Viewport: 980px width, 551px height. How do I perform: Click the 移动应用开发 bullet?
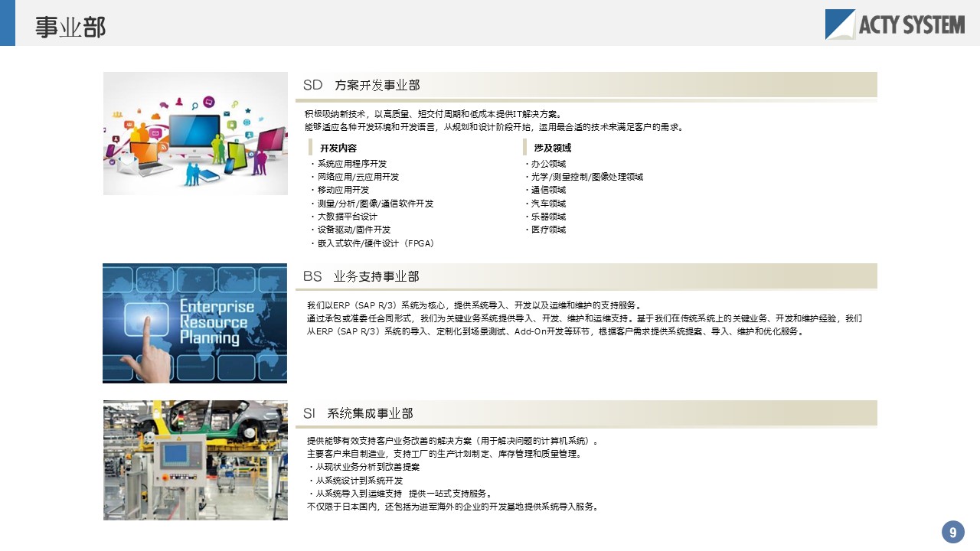tap(339, 190)
